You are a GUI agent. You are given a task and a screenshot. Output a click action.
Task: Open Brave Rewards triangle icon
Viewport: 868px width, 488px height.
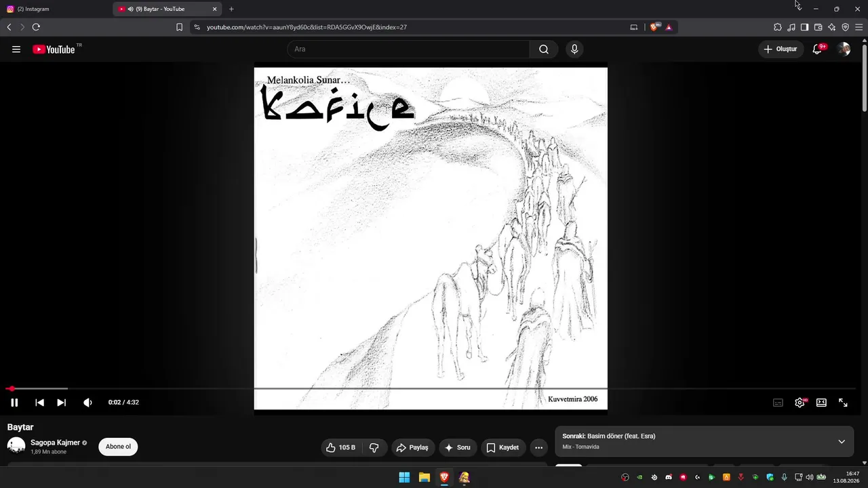(x=669, y=27)
